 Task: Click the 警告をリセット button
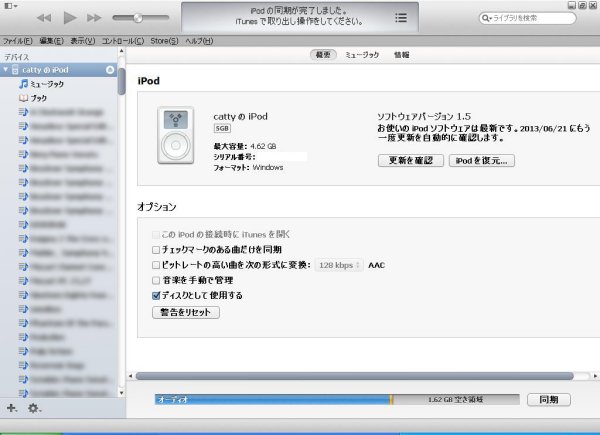pos(186,312)
